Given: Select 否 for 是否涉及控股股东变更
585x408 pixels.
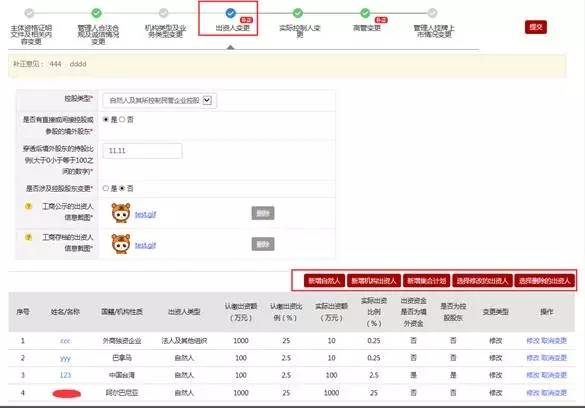Looking at the screenshot, I should click(122, 188).
